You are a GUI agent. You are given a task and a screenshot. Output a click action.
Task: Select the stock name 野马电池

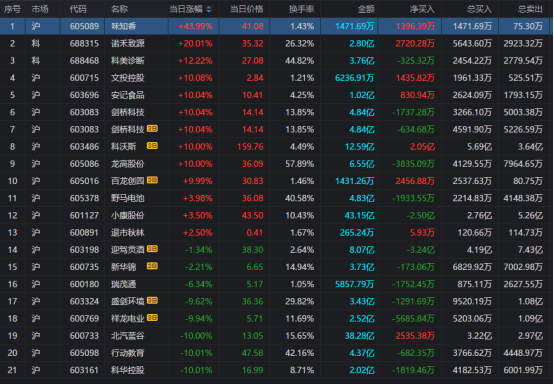[x=128, y=198]
